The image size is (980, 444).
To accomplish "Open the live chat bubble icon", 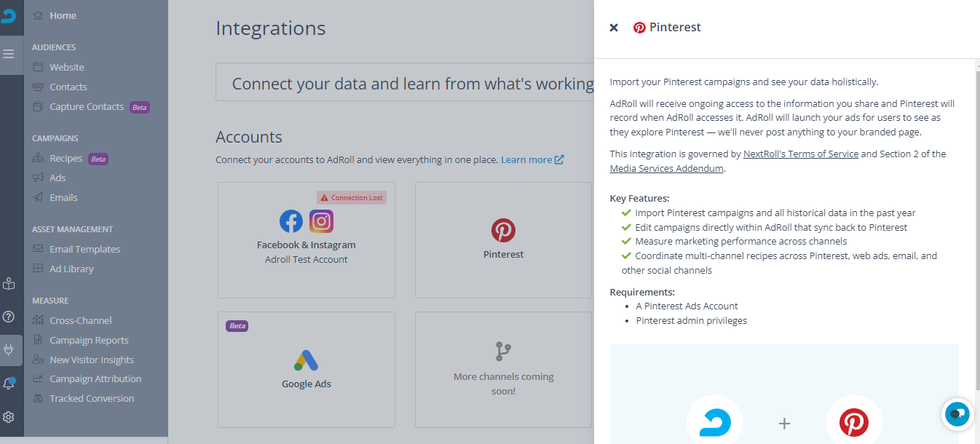I will tap(957, 414).
